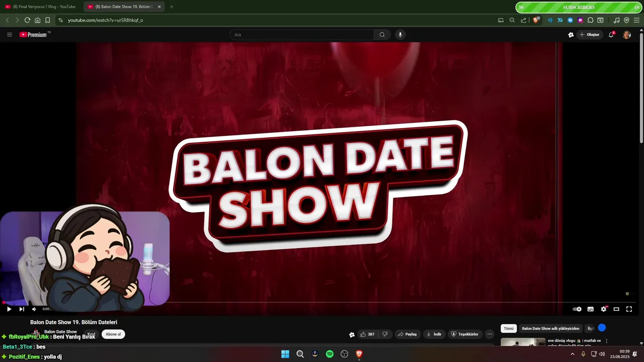
Task: Dislike the video
Action: (385, 334)
